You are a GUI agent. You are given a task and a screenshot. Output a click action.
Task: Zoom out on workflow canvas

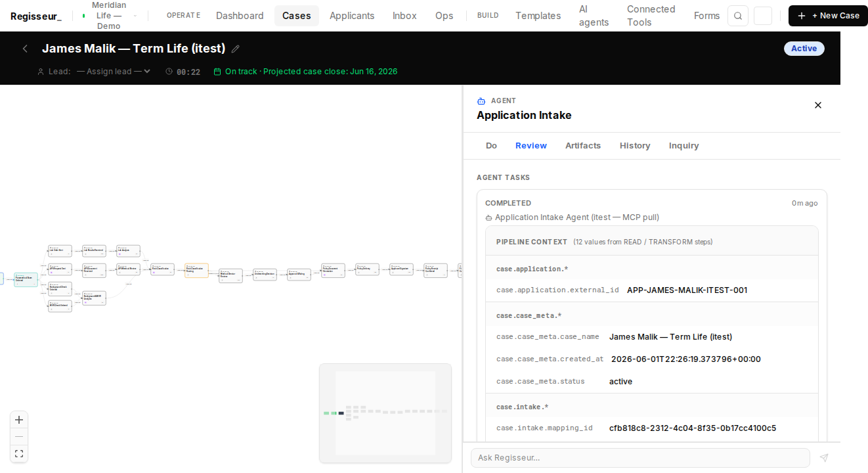point(19,437)
